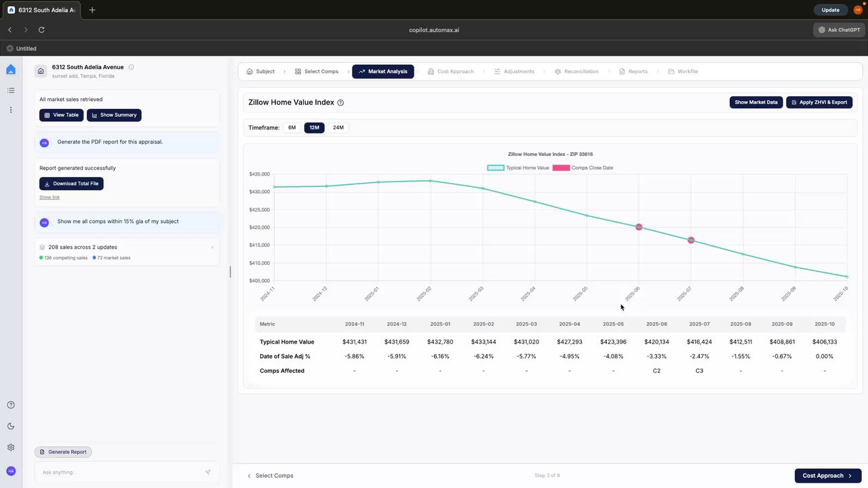Viewport: 868px width, 488px height.
Task: Go back to Select Comps at bottom
Action: [271, 476]
